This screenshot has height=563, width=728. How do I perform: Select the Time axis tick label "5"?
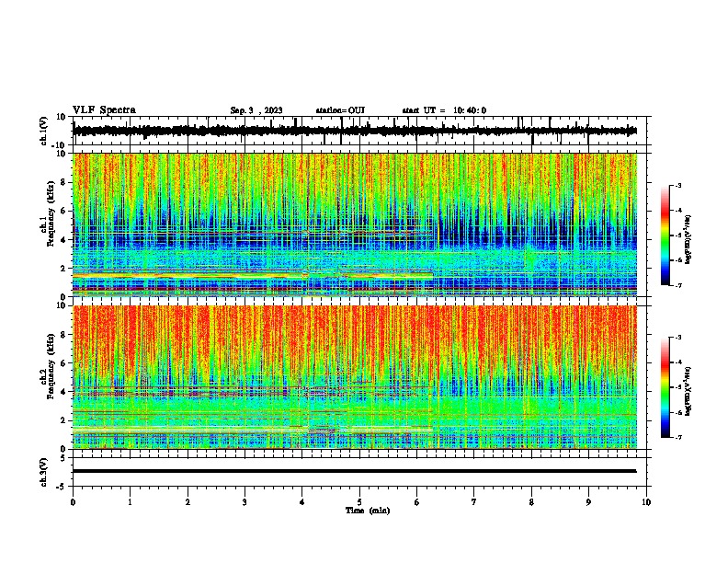tap(359, 502)
